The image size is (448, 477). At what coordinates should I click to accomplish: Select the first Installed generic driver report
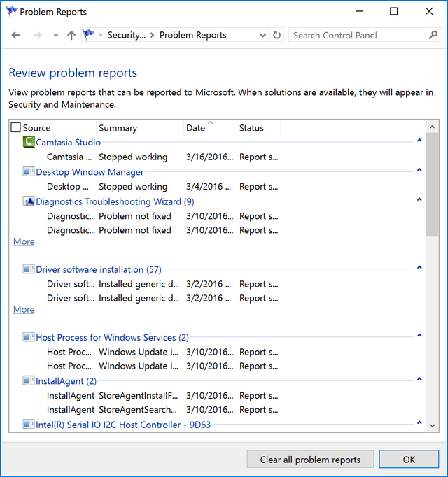click(162, 284)
